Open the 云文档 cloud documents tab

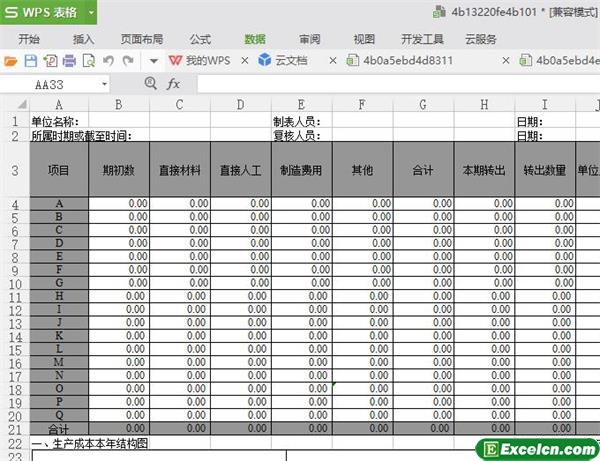[x=282, y=61]
